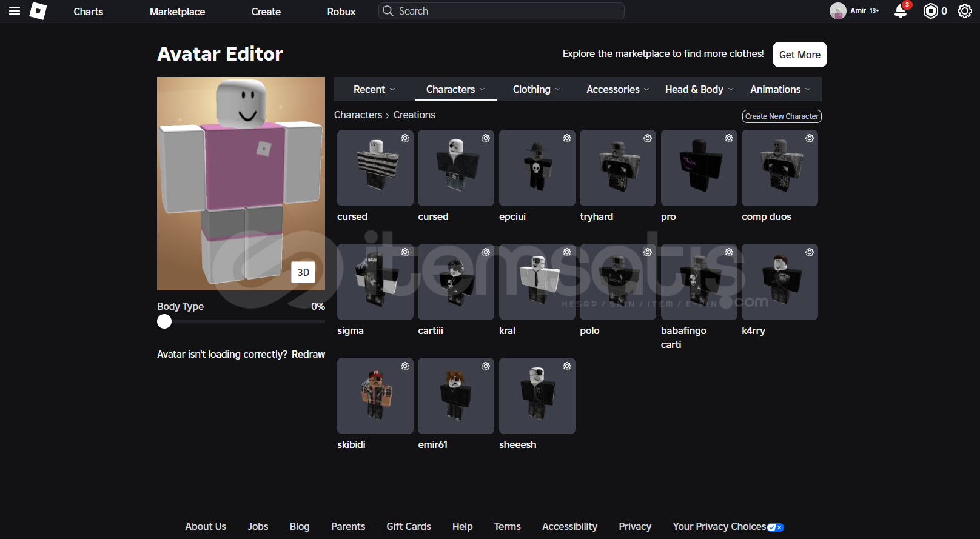This screenshot has height=539, width=980.
Task: Expand the Clothing dropdown
Action: [x=537, y=89]
